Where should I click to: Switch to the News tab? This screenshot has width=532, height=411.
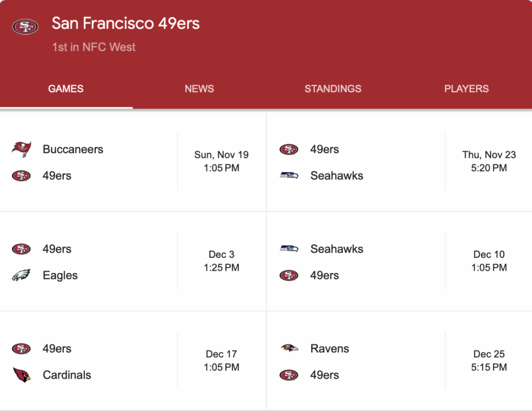click(199, 89)
